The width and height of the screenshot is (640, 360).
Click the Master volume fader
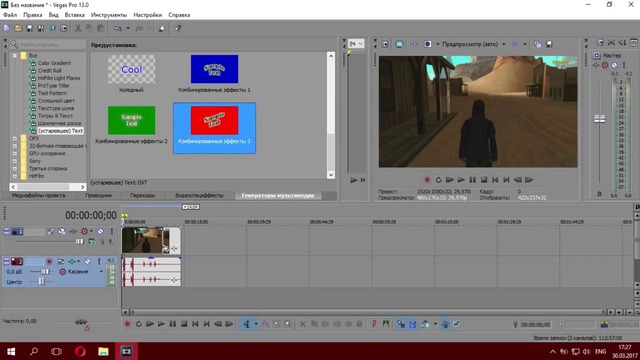click(600, 119)
